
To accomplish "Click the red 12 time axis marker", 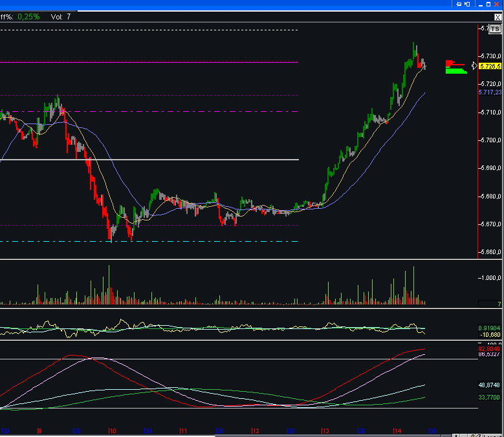I will coord(255,431).
